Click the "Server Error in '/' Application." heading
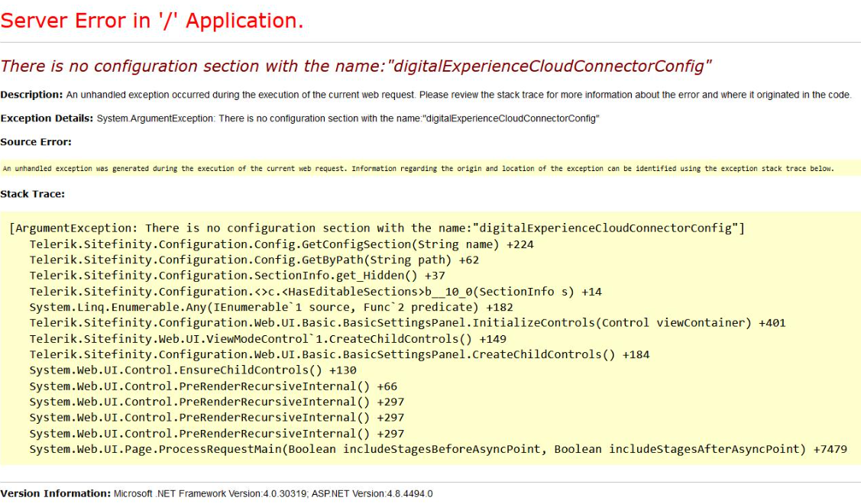 151,21
